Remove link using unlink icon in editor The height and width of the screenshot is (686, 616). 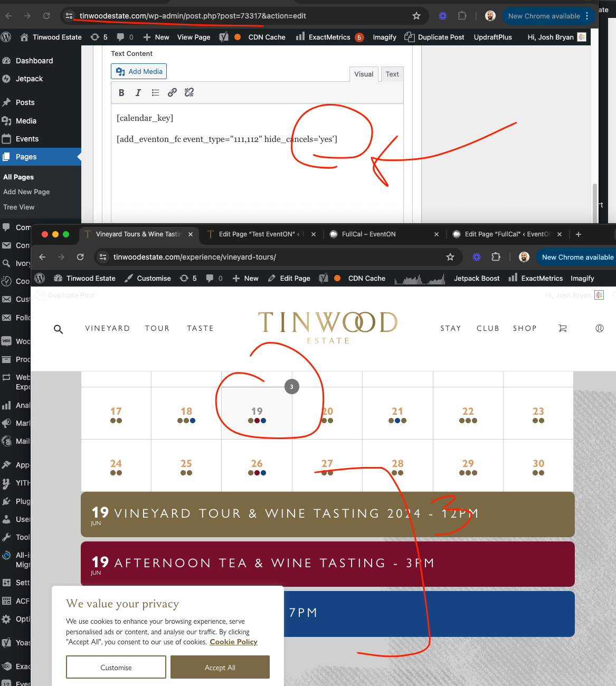click(189, 92)
